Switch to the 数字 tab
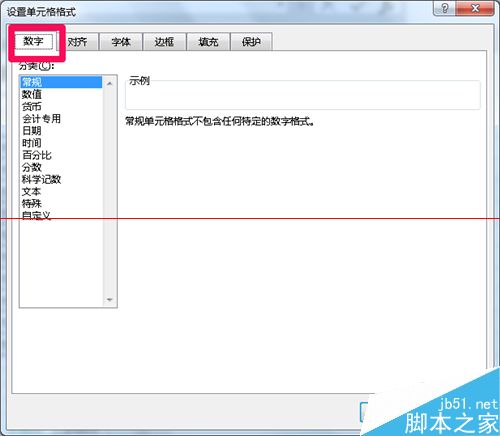 click(x=33, y=42)
